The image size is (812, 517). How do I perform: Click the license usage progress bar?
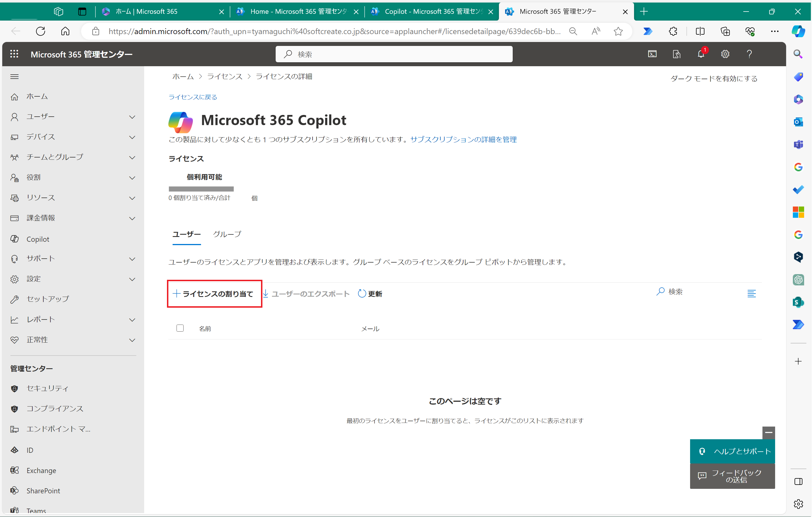point(201,189)
